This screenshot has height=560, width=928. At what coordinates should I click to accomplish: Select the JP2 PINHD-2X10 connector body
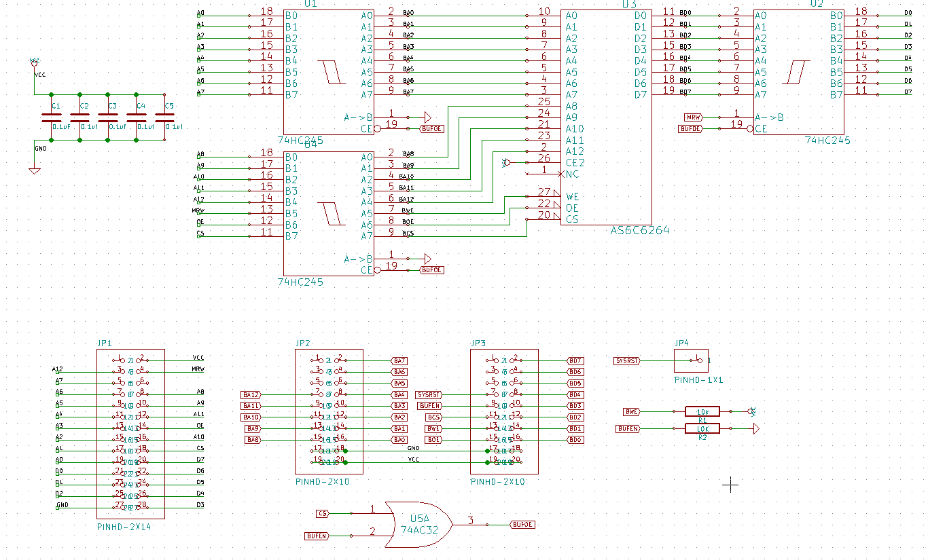coord(328,411)
